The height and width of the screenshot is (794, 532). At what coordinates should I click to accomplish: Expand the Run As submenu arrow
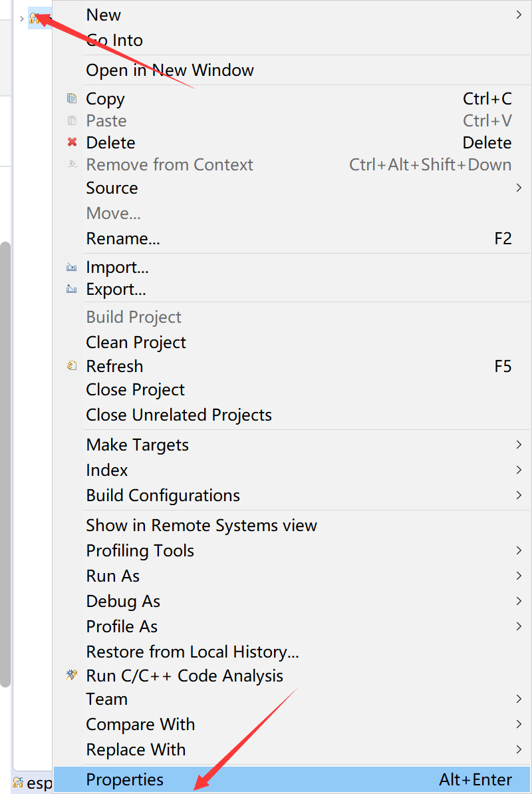tap(519, 576)
